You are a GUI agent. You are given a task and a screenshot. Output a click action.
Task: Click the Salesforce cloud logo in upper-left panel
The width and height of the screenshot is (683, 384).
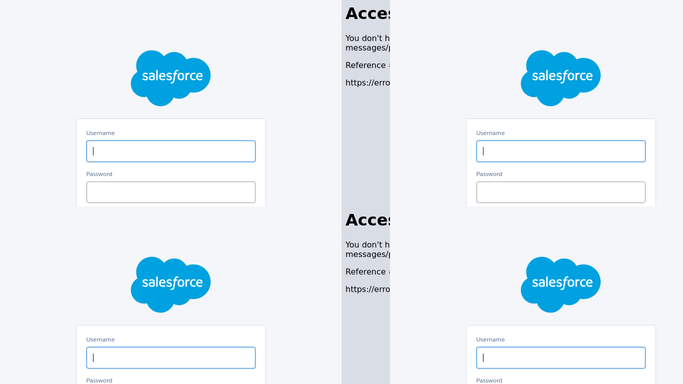[x=171, y=78]
